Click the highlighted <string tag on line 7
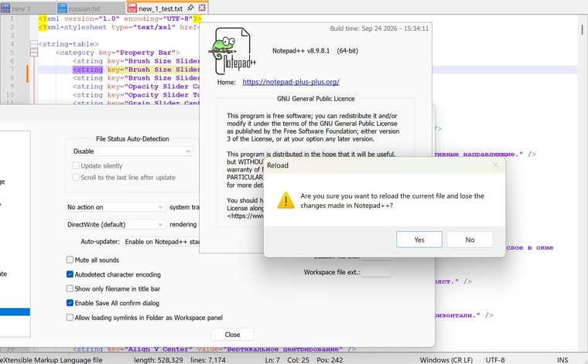 click(87, 70)
